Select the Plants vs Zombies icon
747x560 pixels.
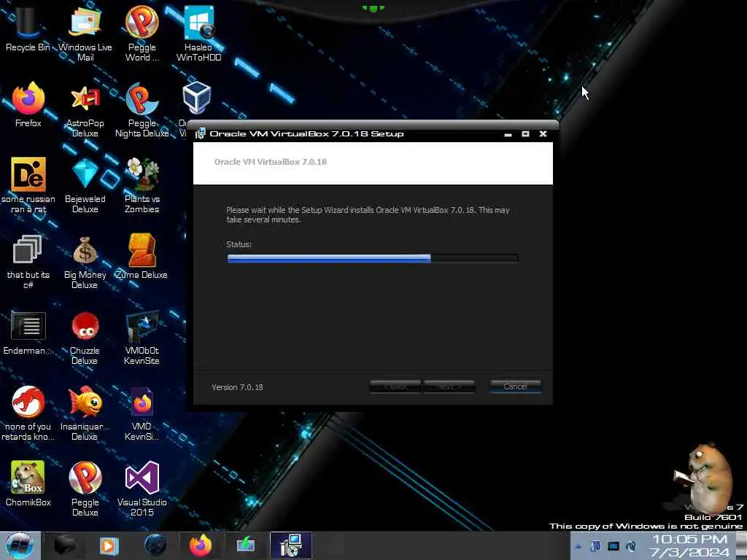point(142,184)
